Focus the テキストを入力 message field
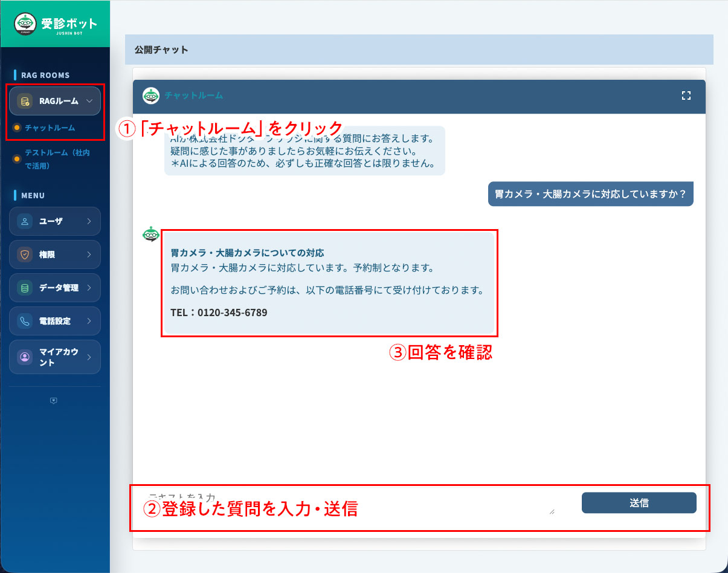Viewport: 728px width, 573px height. [348, 503]
